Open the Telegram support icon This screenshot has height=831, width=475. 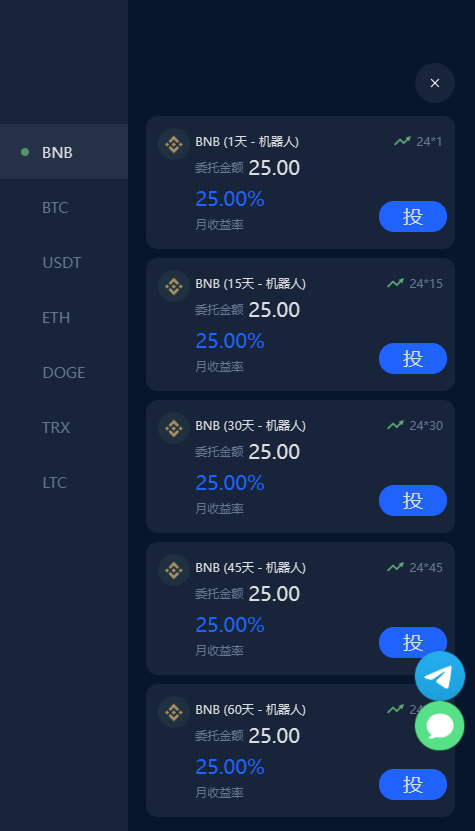[439, 676]
